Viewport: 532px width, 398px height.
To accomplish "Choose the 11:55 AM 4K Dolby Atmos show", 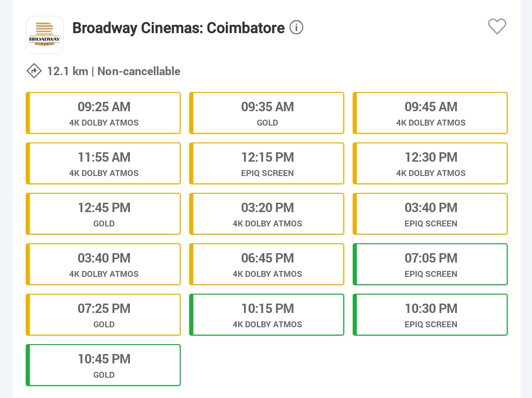I will point(103,164).
